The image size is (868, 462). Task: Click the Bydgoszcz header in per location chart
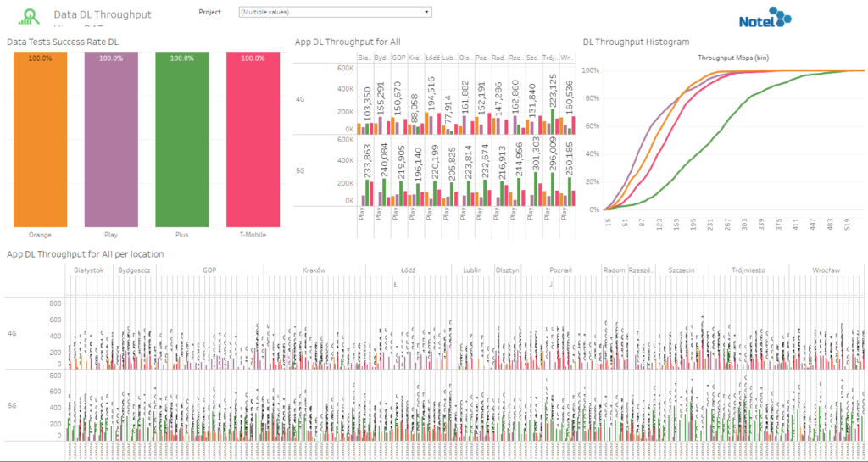point(135,270)
